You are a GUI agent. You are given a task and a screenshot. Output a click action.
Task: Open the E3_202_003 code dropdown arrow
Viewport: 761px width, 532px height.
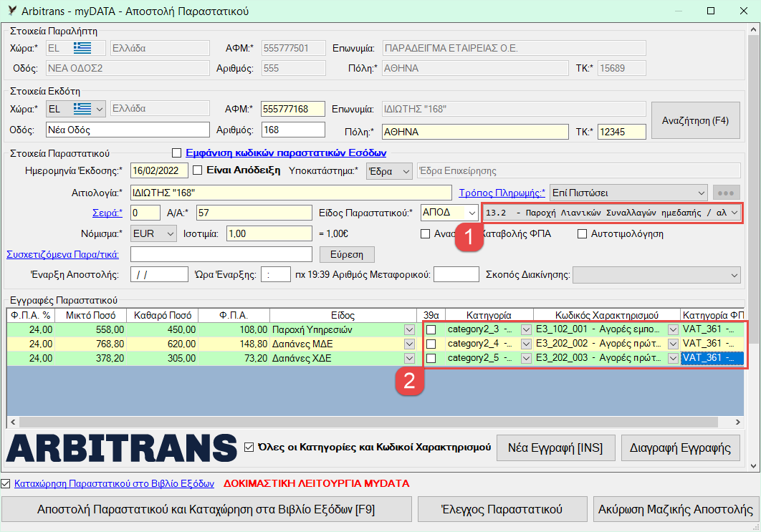click(x=673, y=359)
